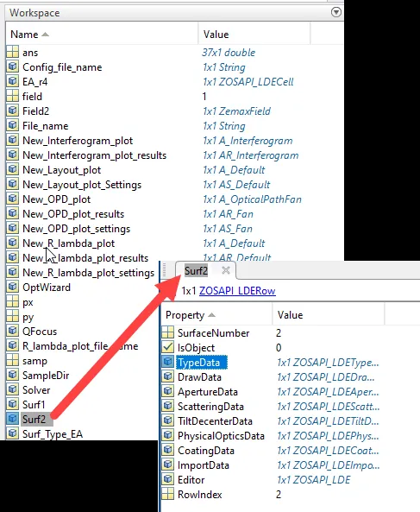Select the Surf1 workspace variable
This screenshot has height=512, width=420.
(34, 405)
